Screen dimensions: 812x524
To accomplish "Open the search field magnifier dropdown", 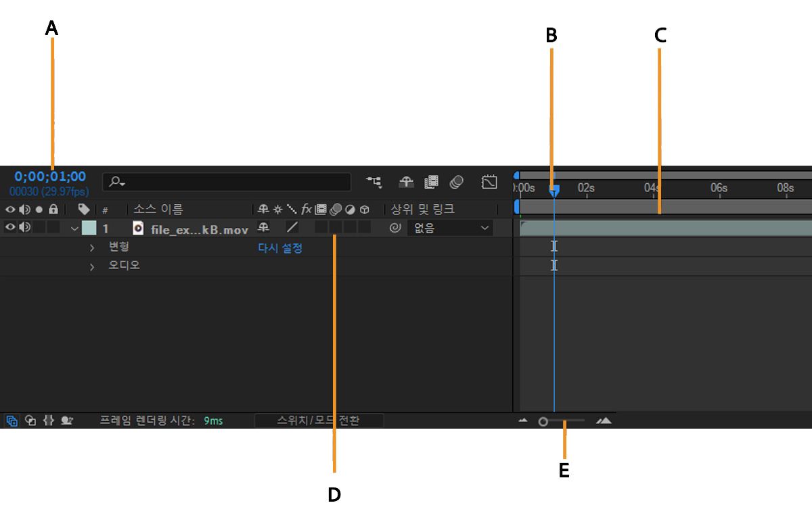I will (x=116, y=182).
